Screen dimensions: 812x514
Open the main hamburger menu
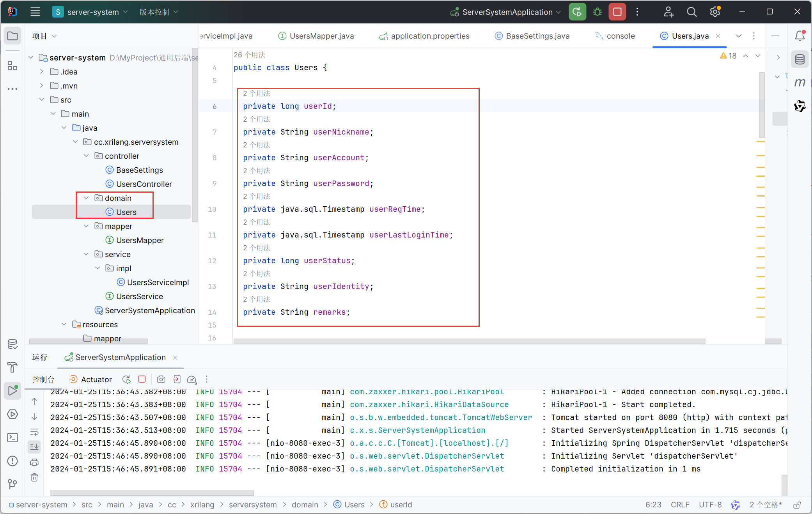(x=35, y=12)
